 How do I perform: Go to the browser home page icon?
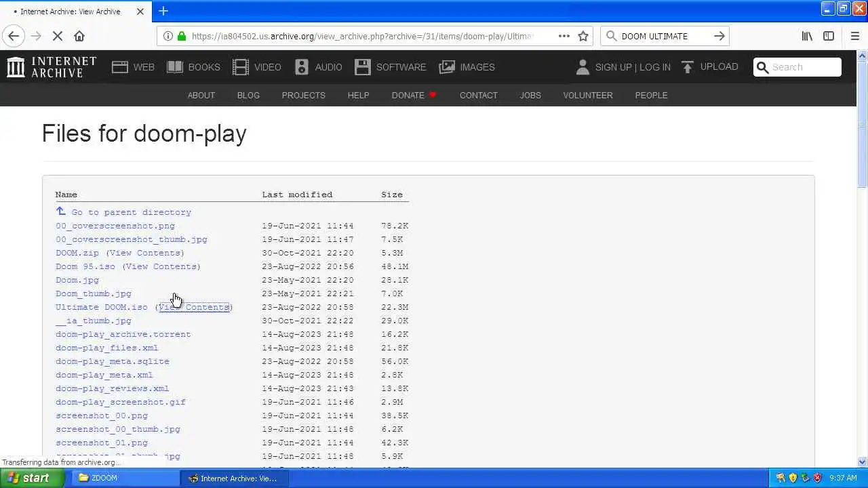click(x=79, y=36)
